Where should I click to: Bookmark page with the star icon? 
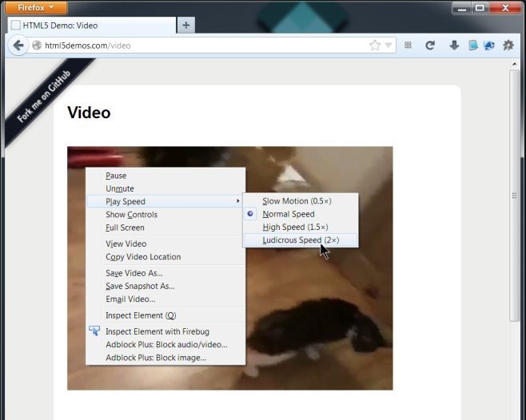[x=375, y=46]
